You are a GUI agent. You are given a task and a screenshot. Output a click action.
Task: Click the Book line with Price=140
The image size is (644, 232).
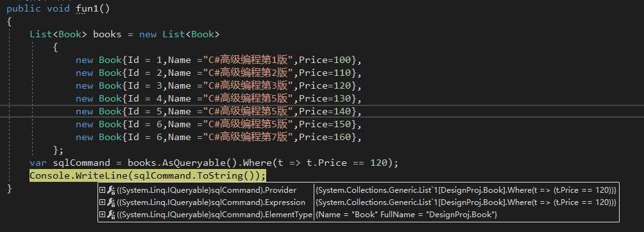click(219, 111)
